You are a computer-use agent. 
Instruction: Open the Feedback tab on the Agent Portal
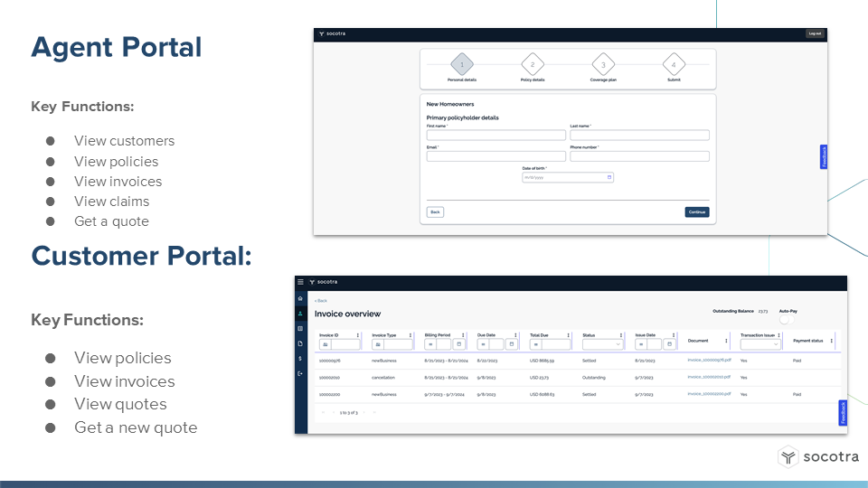pos(824,156)
